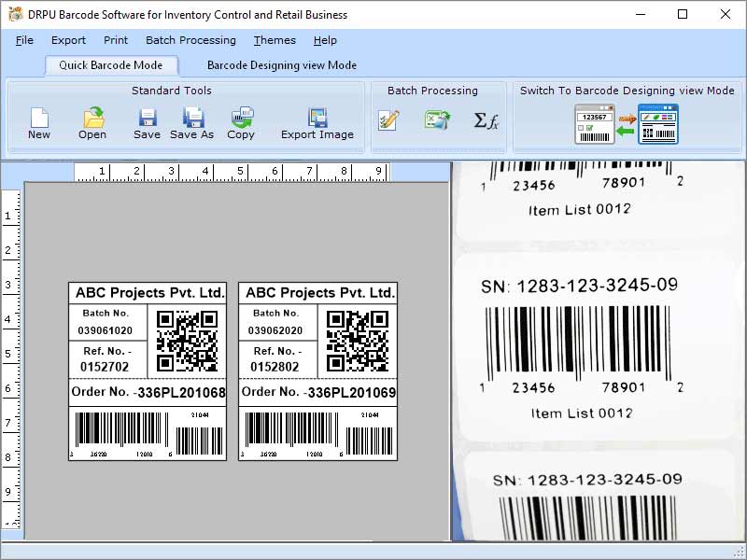Switch to Barcode Designing view icon
This screenshot has width=747, height=560.
pos(627,125)
